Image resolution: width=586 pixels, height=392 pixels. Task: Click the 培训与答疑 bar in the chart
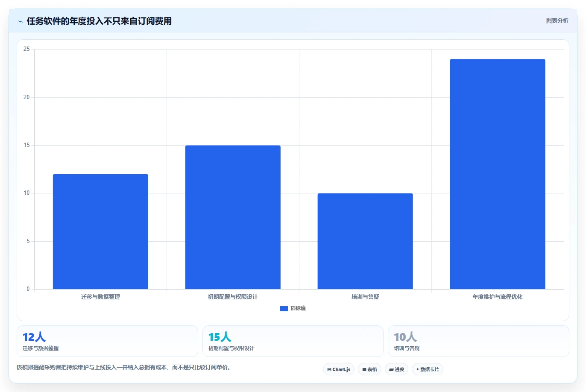(365, 241)
